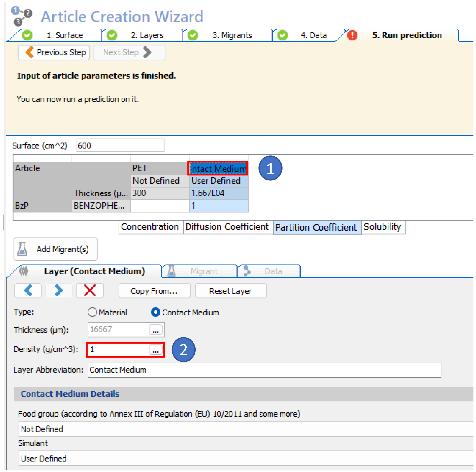Go back with the Previous Step button
This screenshot has height=472, width=476.
[54, 52]
